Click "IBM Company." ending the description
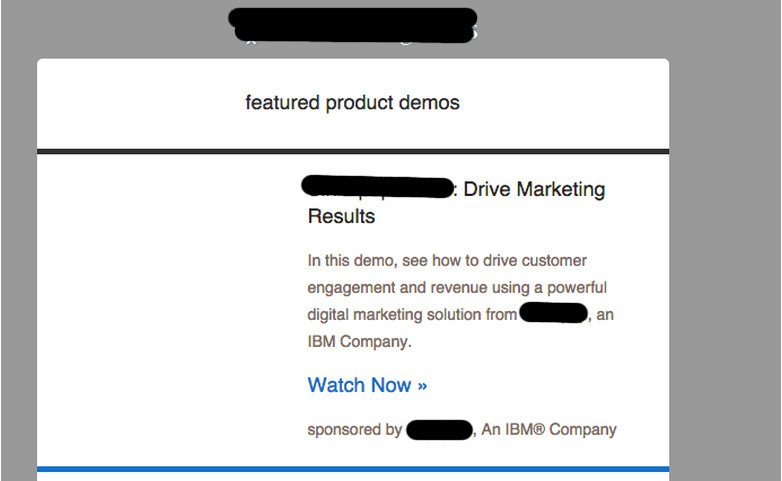The image size is (782, 481). [359, 342]
